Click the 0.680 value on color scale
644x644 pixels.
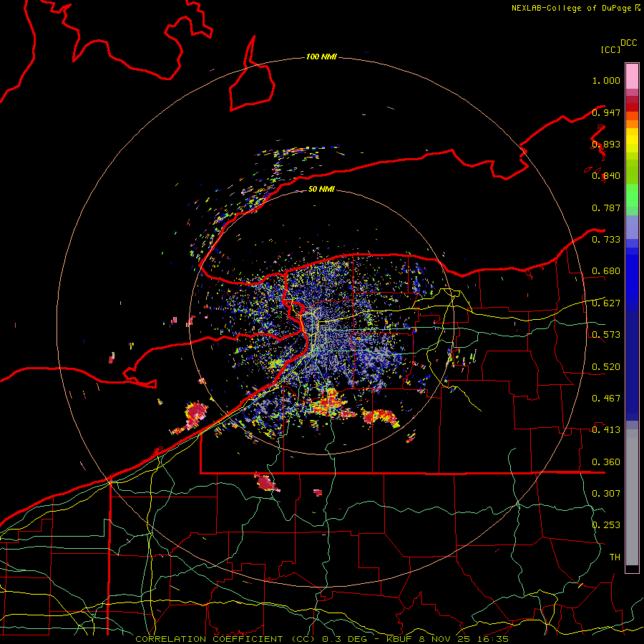click(x=606, y=271)
